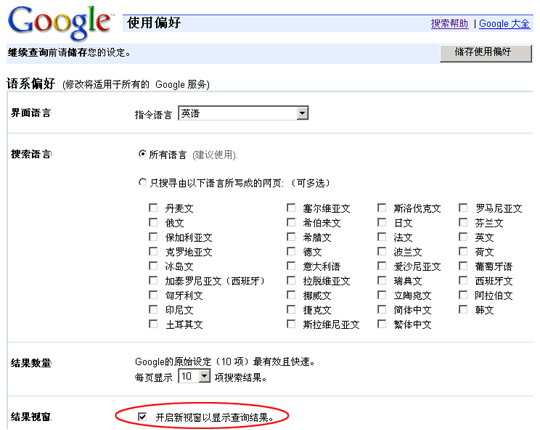Check the 瑞典文 checkbox
This screenshot has width=540, height=430.
(x=382, y=280)
